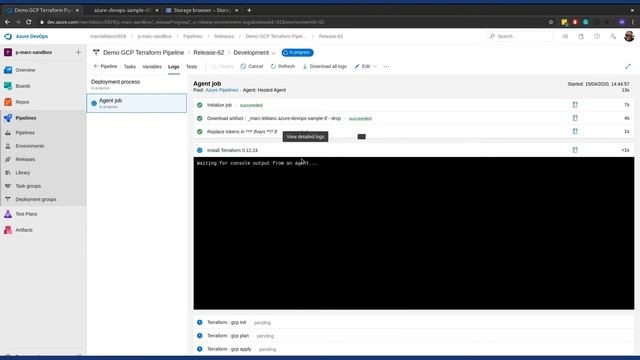Go to Environments in sidebar

30,146
